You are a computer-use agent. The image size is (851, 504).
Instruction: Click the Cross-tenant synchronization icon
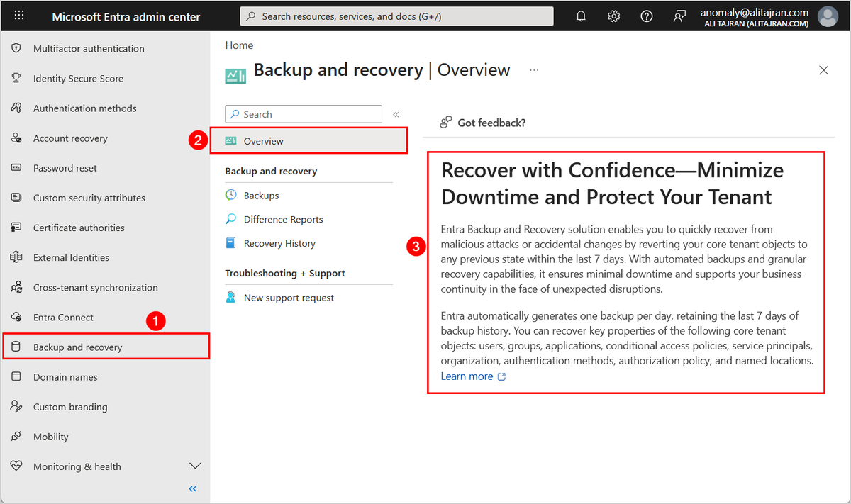click(17, 288)
